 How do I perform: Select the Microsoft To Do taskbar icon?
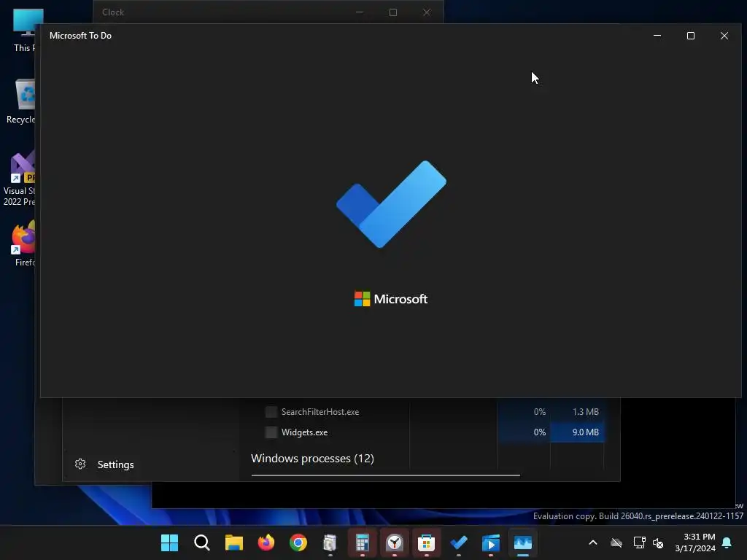tap(459, 542)
